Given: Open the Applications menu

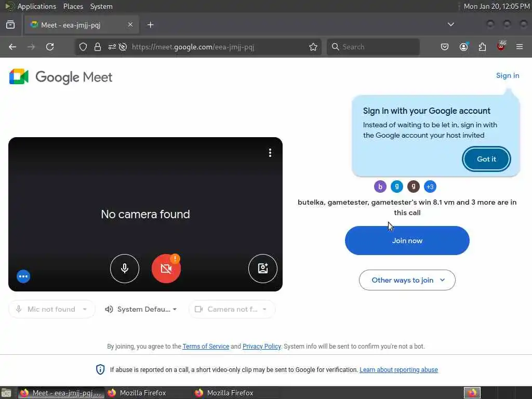Looking at the screenshot, I should tap(37, 6).
